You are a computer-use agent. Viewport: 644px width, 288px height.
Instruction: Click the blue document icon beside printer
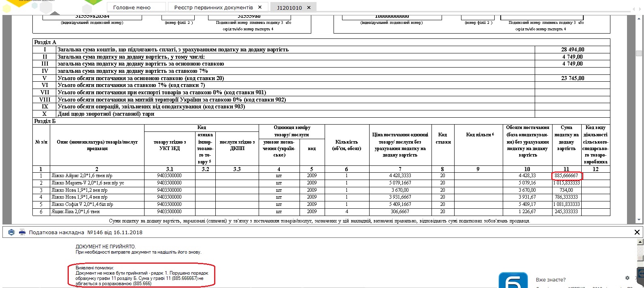[11, 232]
